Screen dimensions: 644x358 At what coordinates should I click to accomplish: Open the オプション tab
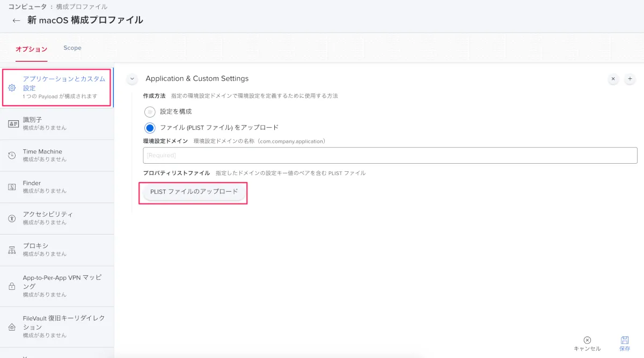point(31,49)
